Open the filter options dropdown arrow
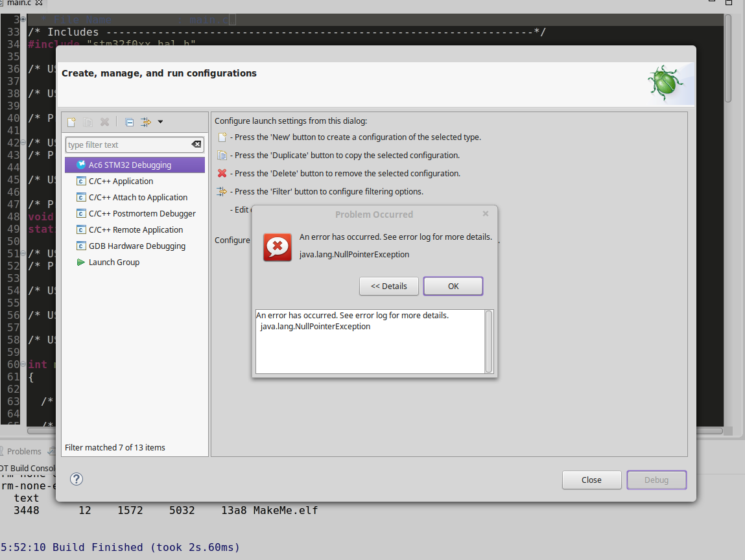The width and height of the screenshot is (745, 560). (160, 122)
